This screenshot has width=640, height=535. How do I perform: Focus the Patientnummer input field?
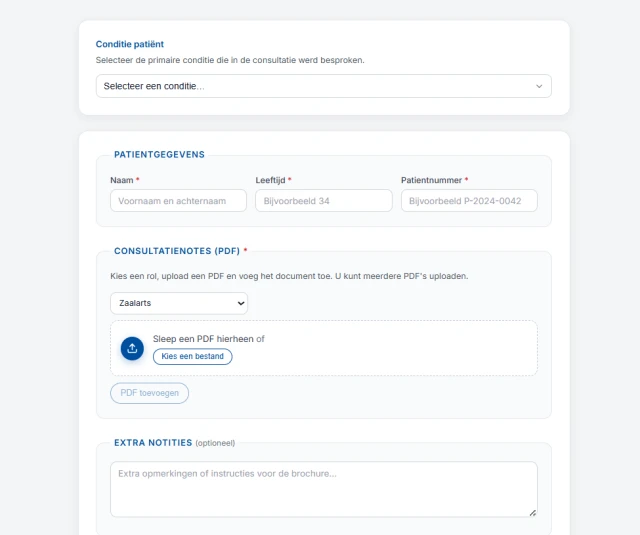tap(469, 201)
